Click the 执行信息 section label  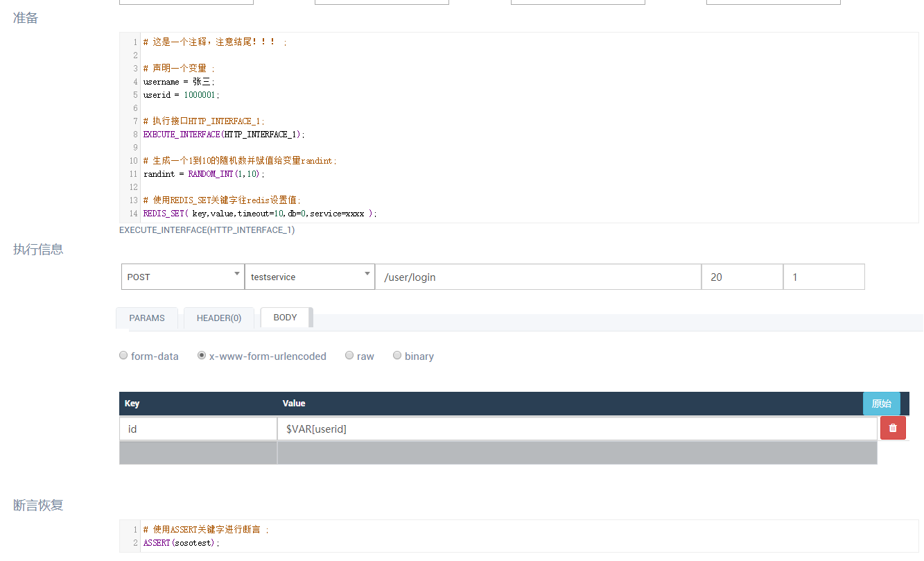coord(38,249)
